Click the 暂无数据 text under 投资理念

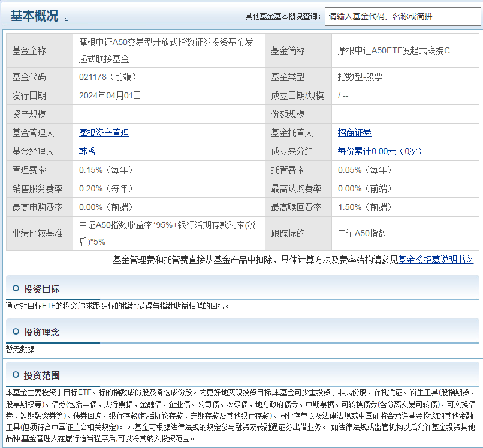coord(20,349)
